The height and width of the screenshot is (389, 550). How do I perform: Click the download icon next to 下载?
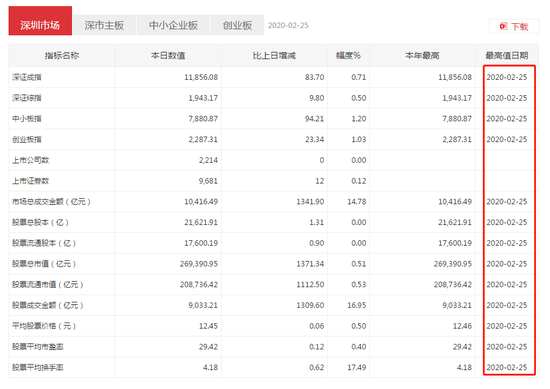tap(503, 26)
